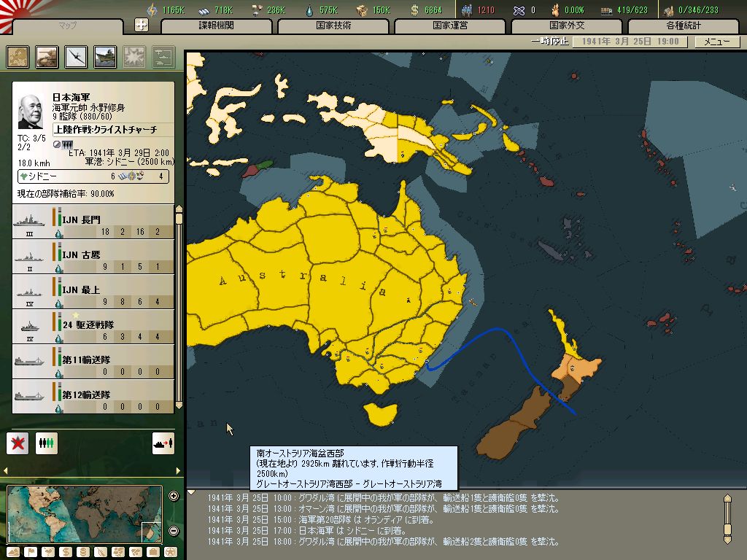
Task: Click the 一時停止 pause label
Action: coord(550,42)
